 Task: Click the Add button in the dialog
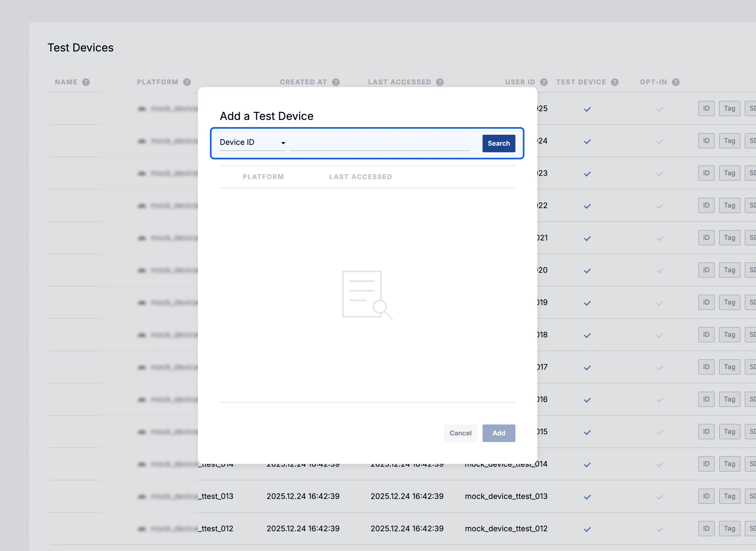[499, 433]
